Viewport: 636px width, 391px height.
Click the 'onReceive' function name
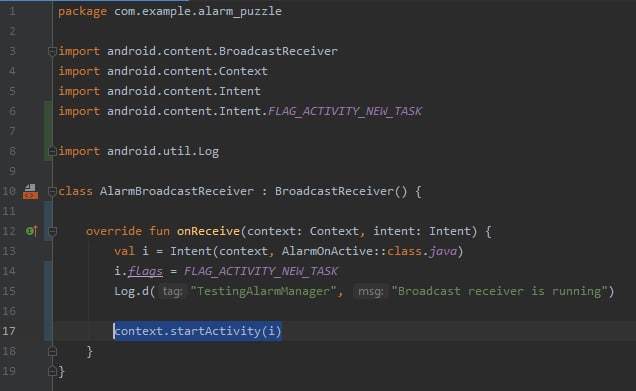pos(208,231)
